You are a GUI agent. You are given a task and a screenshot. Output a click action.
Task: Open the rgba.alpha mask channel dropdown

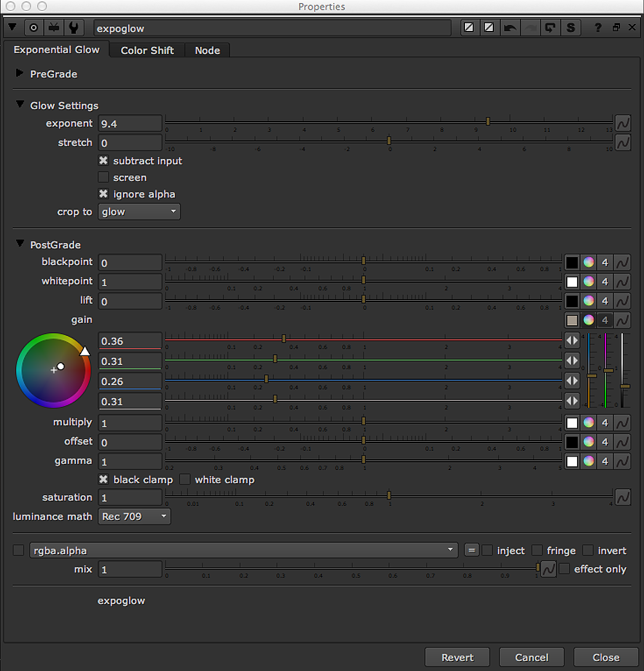coord(243,551)
